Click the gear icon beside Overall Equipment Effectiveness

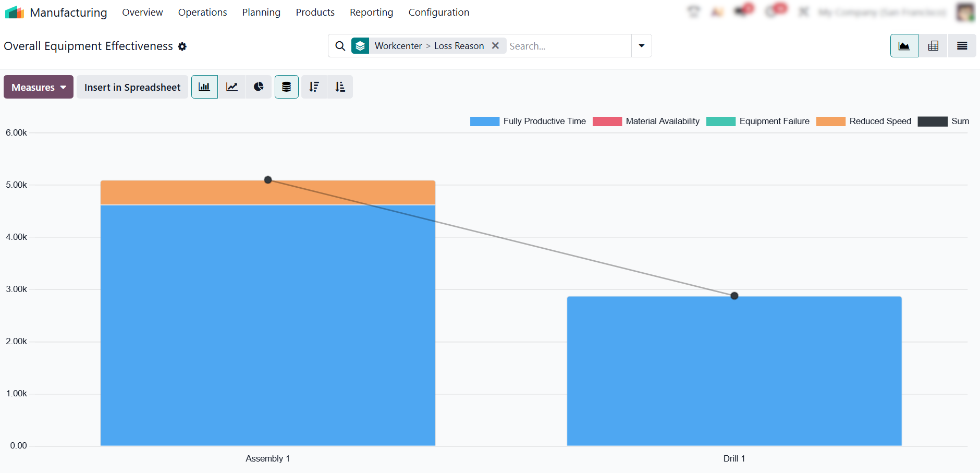[182, 46]
